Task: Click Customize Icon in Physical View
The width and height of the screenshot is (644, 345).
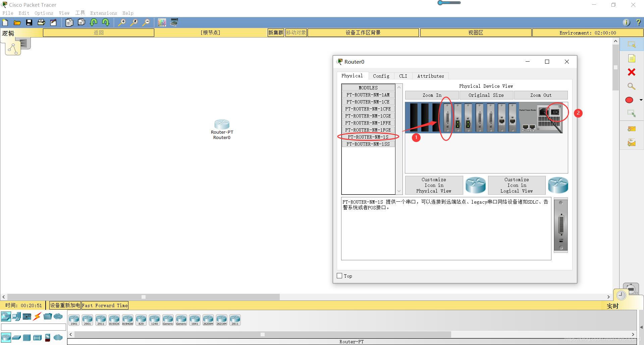Action: click(434, 185)
